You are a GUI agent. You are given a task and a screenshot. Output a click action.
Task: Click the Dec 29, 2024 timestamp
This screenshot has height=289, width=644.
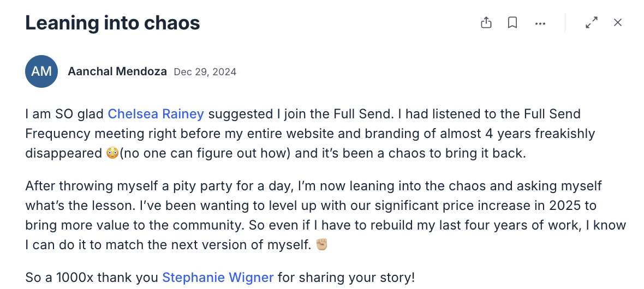pyautogui.click(x=205, y=72)
